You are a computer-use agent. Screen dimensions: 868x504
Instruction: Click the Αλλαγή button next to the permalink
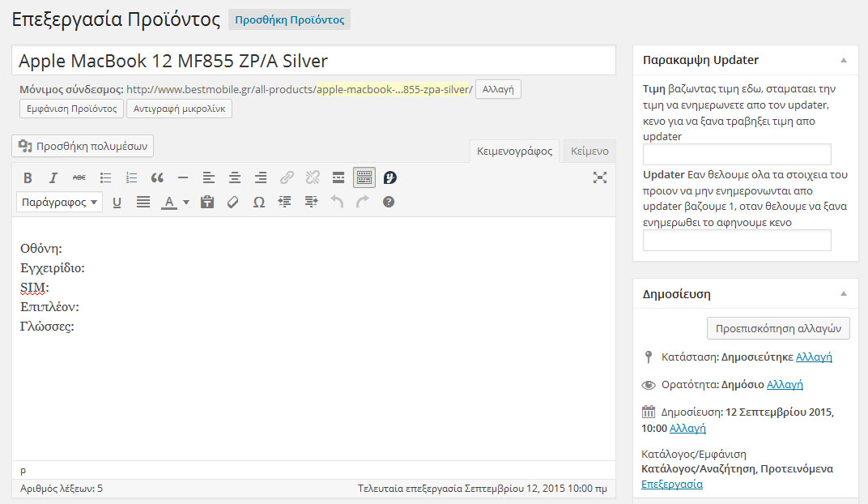pos(498,89)
